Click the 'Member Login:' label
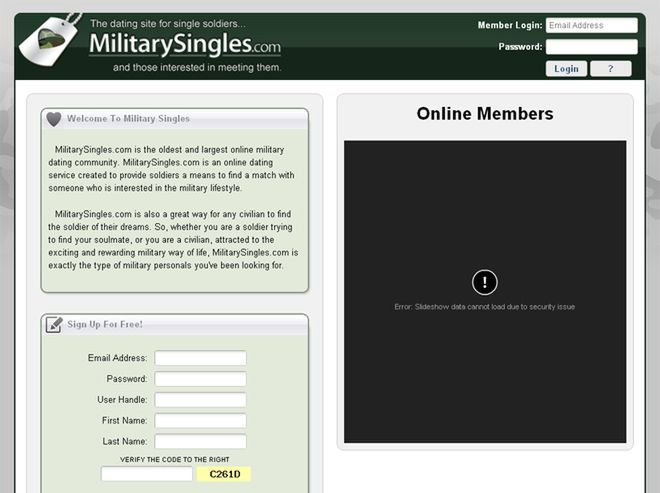Viewport: 660px width, 493px height. [510, 25]
